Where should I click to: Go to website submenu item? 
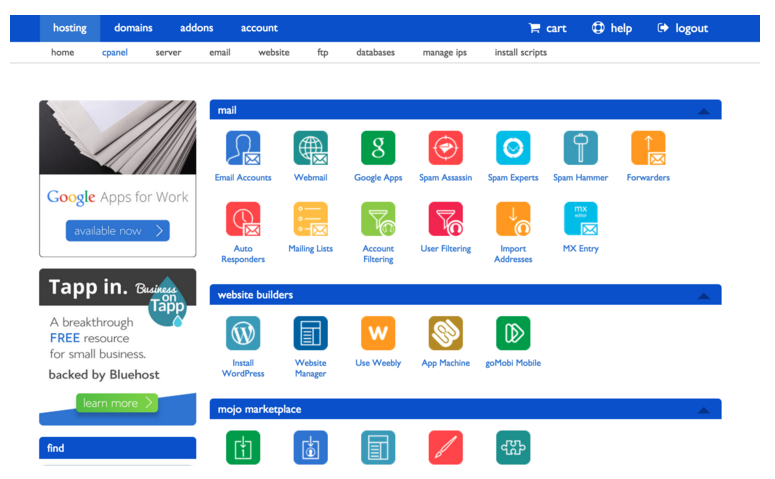274,52
